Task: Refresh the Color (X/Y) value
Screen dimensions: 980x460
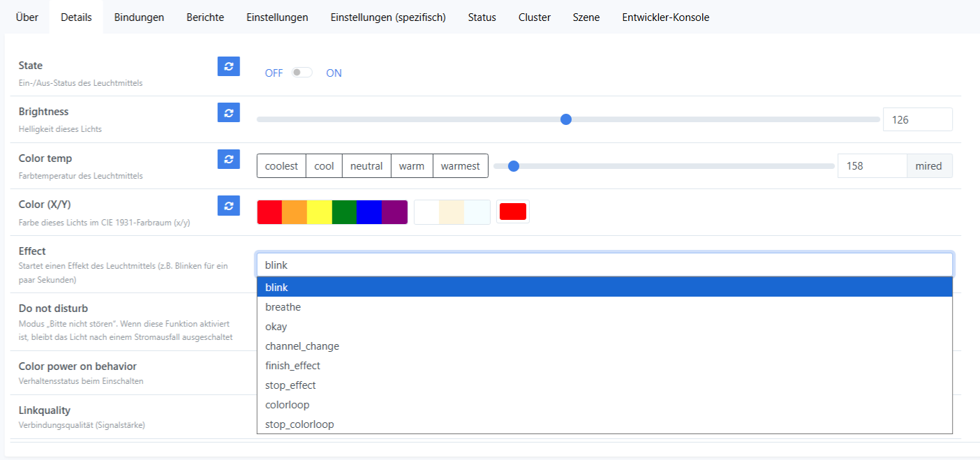Action: pyautogui.click(x=228, y=205)
